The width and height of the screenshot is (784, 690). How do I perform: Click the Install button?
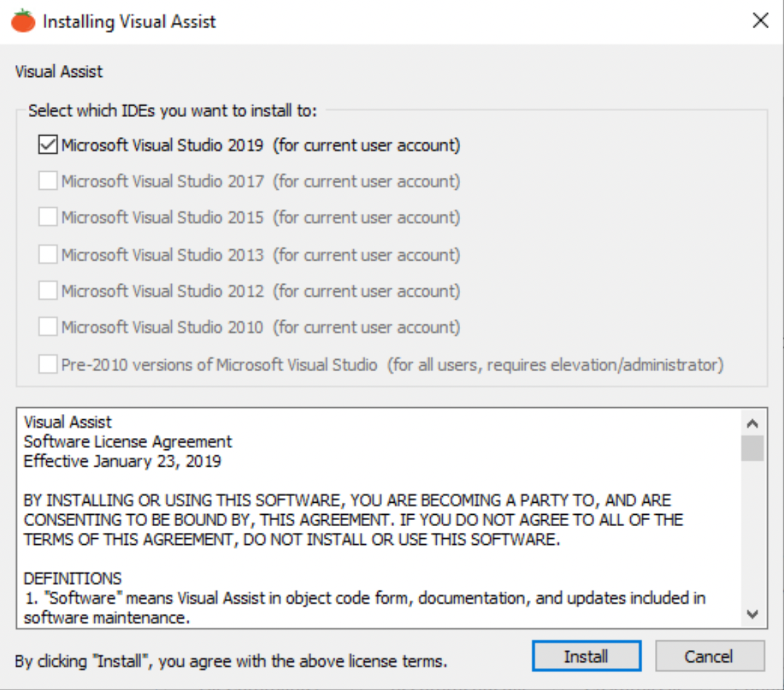[x=587, y=656]
